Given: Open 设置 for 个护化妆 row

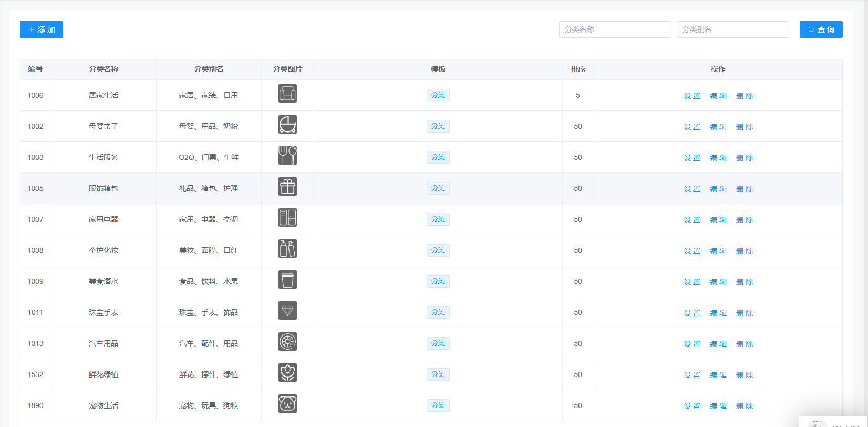Looking at the screenshot, I should point(692,251).
